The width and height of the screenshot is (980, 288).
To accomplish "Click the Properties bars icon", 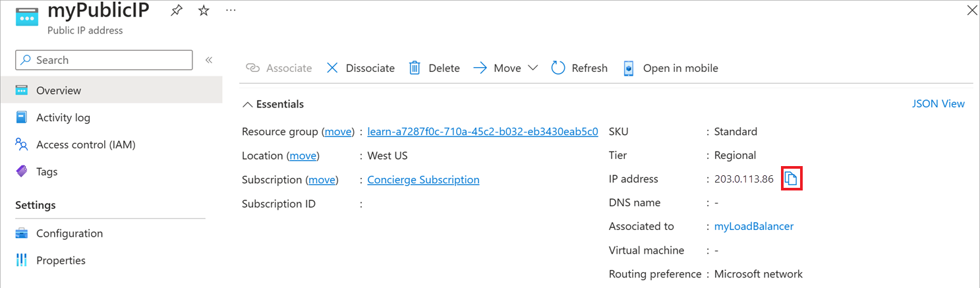I will (22, 260).
